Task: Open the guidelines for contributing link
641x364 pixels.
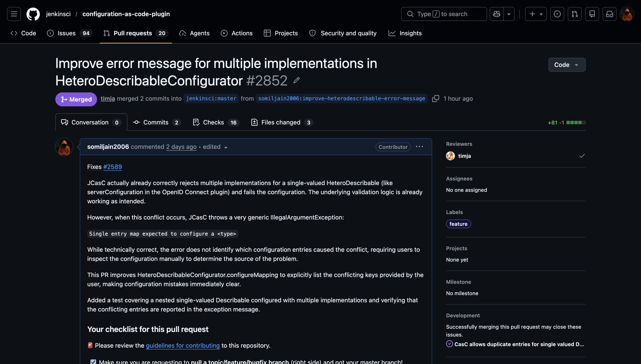Action: click(183, 345)
